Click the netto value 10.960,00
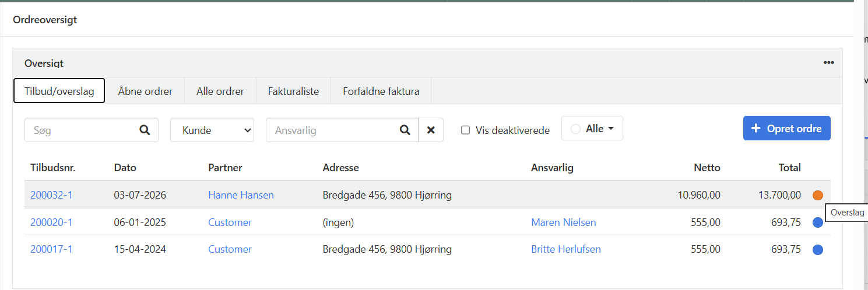868x290 pixels. click(x=699, y=195)
